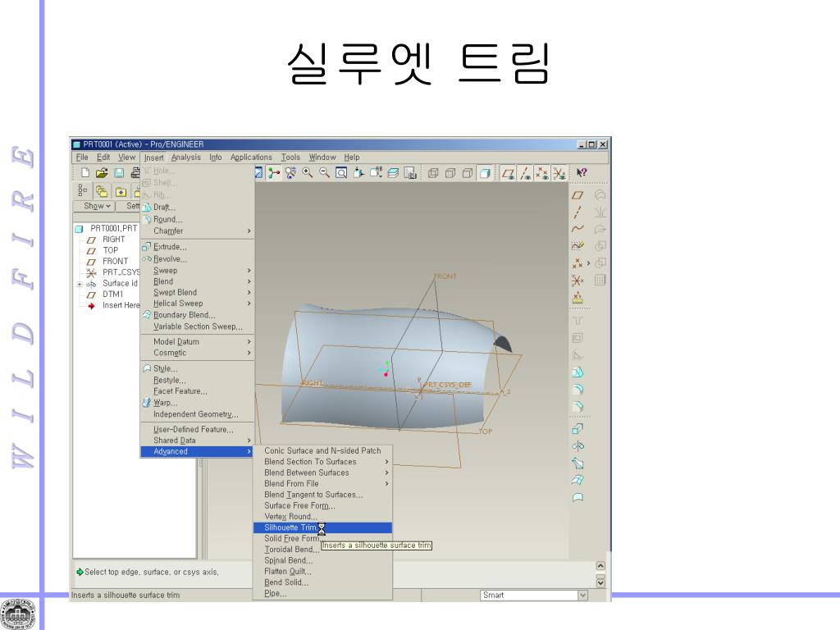Screen dimensions: 840x630
Task: Select the FRONT datum plane in model tree
Action: (x=115, y=262)
